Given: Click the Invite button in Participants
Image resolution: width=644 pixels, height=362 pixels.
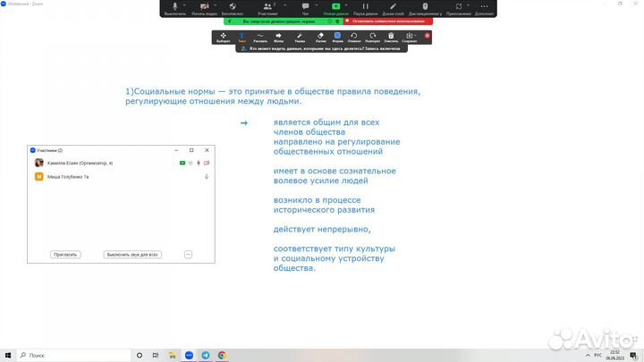Looking at the screenshot, I should click(65, 255).
